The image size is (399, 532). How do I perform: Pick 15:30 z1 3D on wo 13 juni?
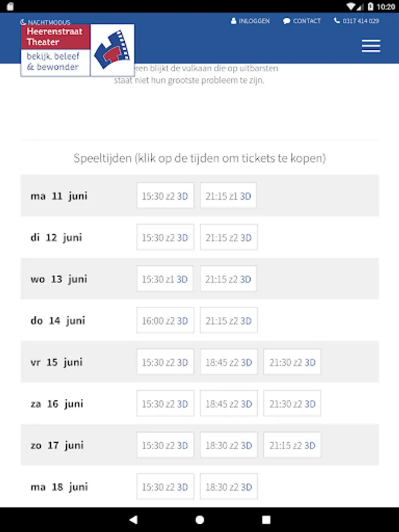tap(165, 279)
